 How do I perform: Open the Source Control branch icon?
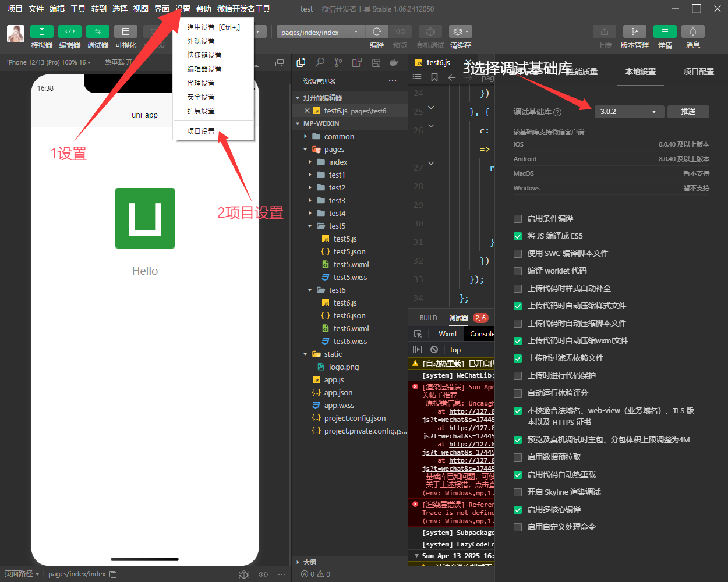pyautogui.click(x=338, y=63)
